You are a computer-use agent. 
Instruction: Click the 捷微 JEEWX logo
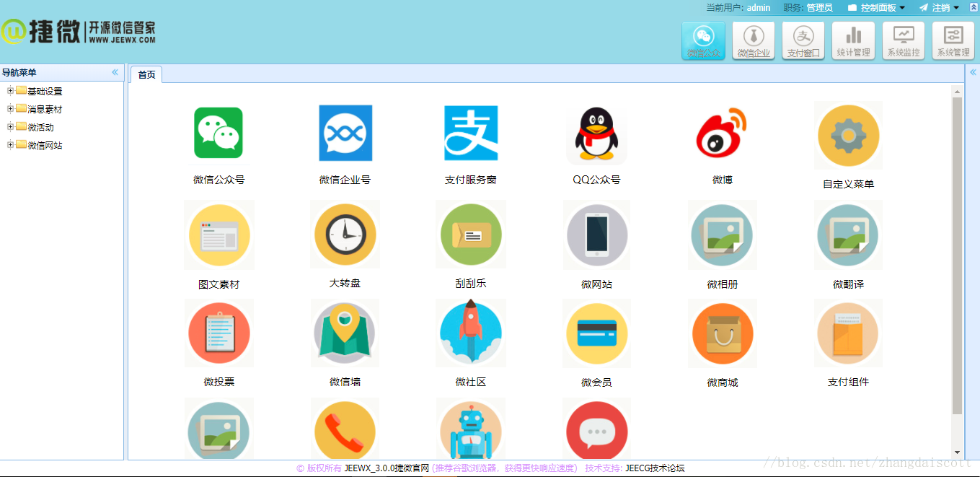click(x=78, y=32)
